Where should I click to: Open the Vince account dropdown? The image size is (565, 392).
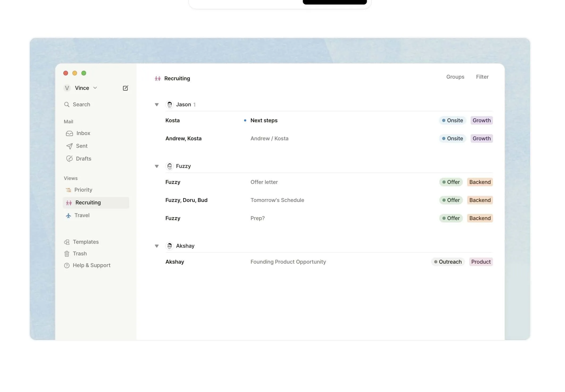click(95, 88)
